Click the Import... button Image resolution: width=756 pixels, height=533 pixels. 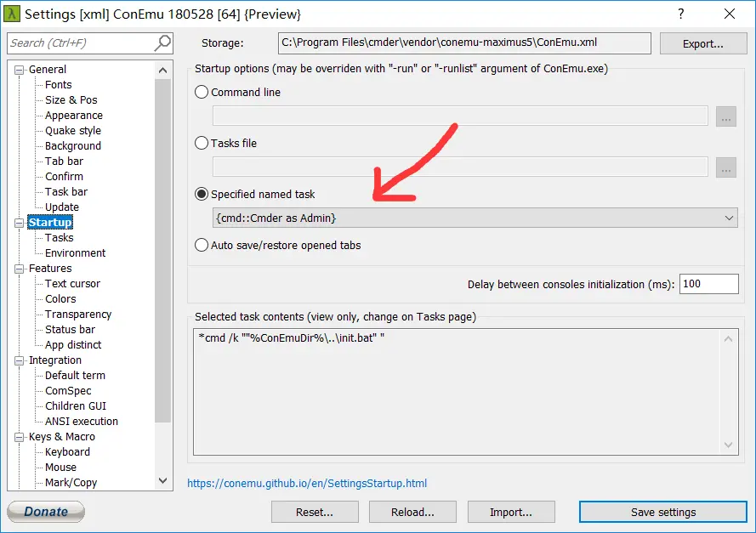point(511,513)
